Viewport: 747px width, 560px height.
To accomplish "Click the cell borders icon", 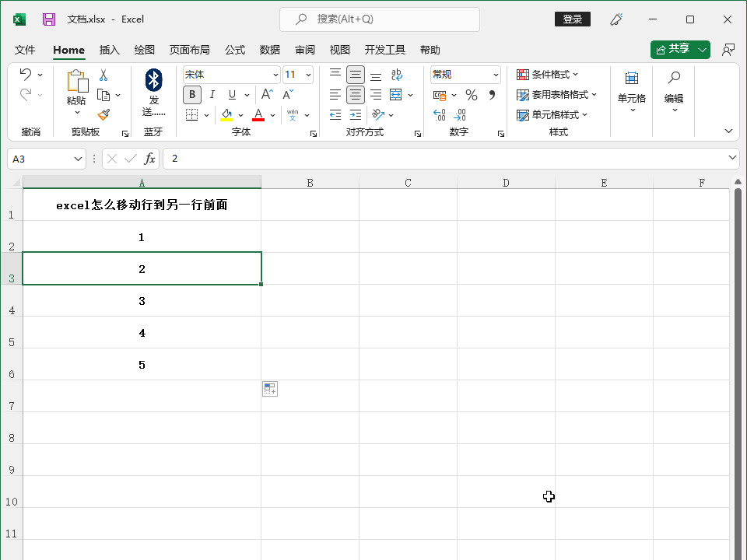I will tap(191, 115).
